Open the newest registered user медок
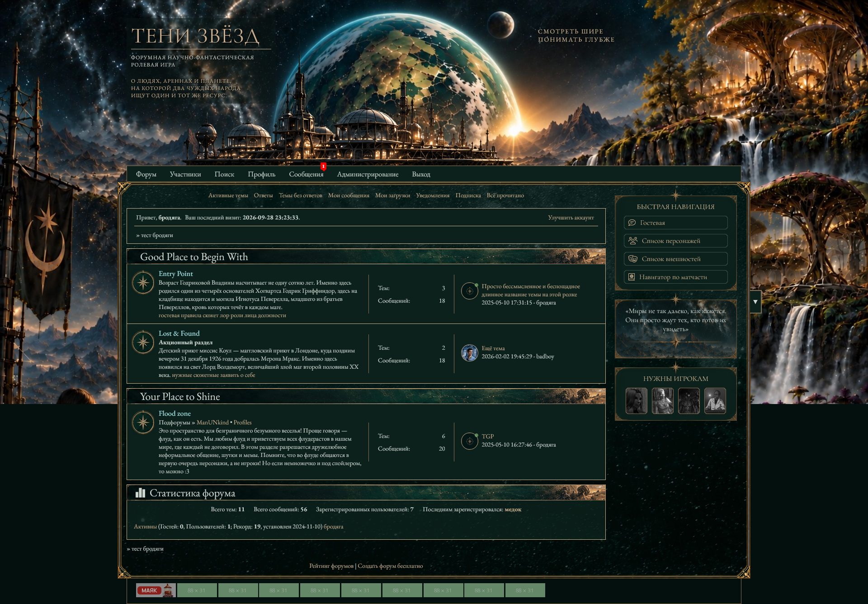This screenshot has width=868, height=604. [x=513, y=509]
